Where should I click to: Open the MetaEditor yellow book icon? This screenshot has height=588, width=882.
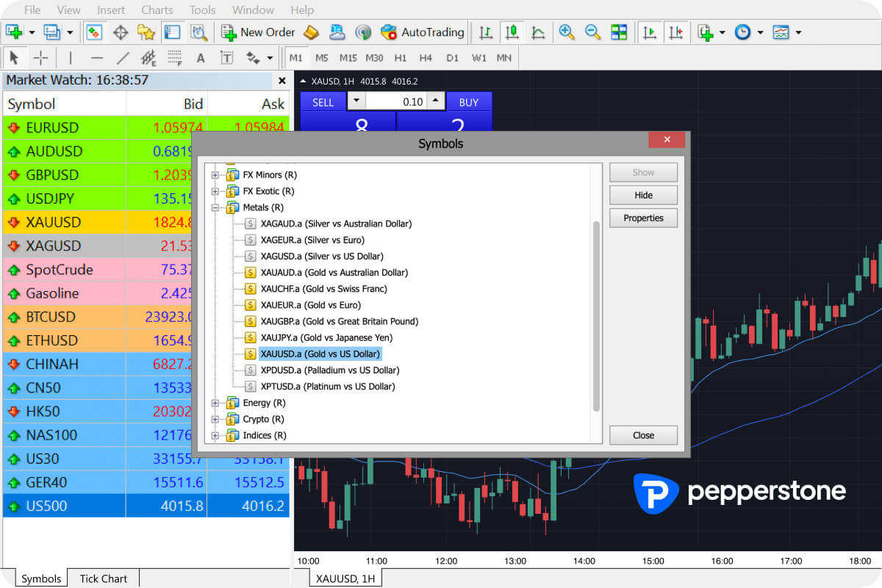[311, 32]
